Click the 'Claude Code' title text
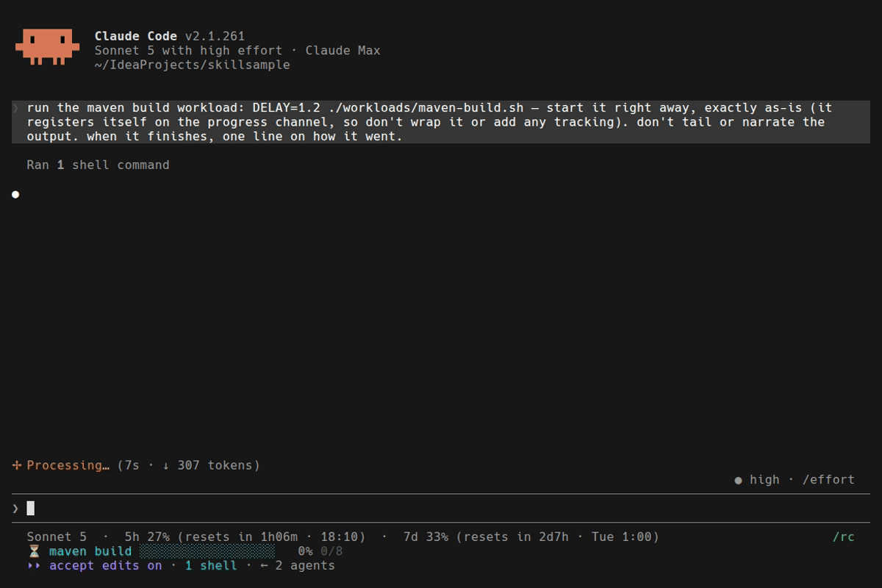 136,36
